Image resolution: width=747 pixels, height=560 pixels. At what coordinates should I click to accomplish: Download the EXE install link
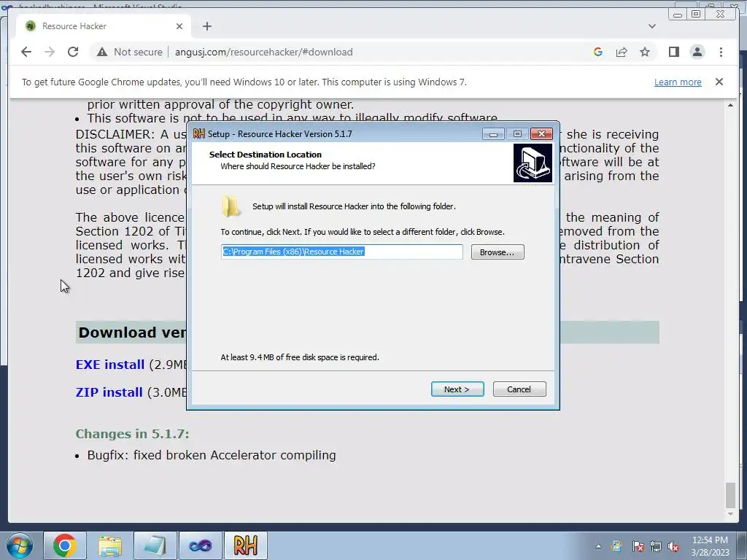110,365
